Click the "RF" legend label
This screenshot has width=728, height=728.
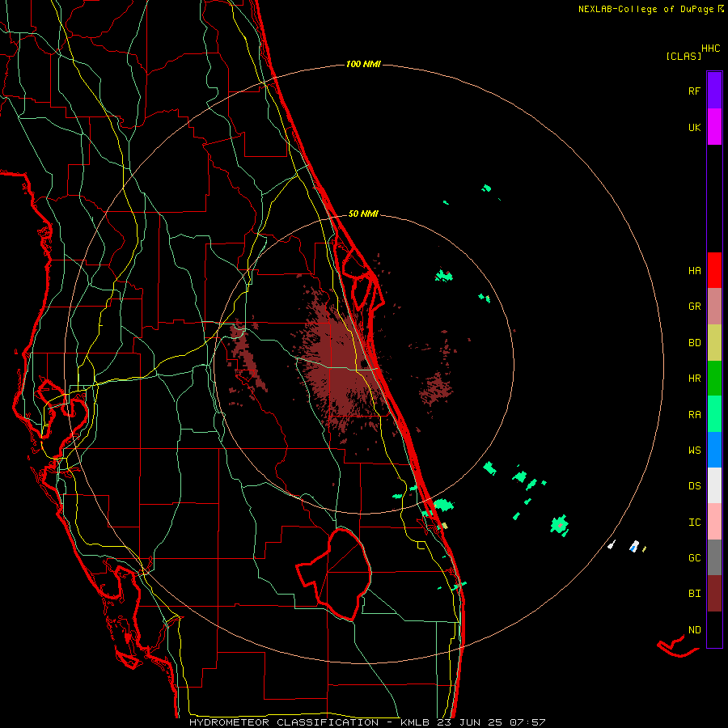(694, 91)
